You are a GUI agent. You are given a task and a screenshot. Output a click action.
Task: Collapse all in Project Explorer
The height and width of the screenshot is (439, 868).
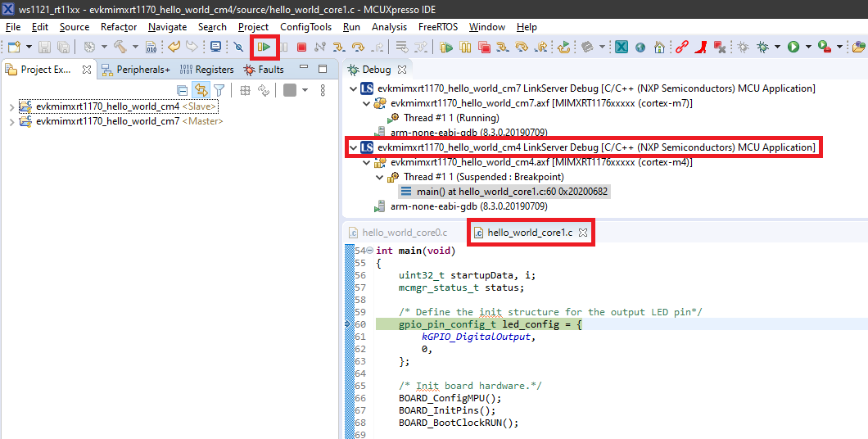[183, 90]
